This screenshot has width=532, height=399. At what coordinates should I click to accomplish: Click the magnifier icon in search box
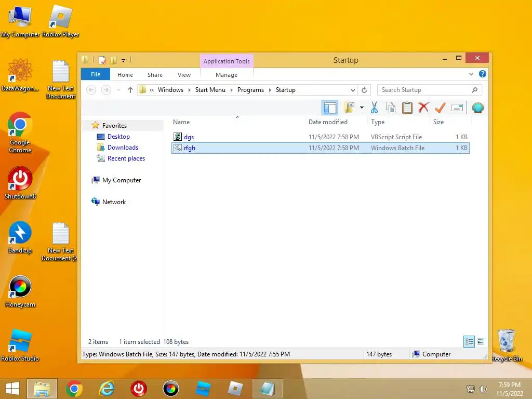475,90
